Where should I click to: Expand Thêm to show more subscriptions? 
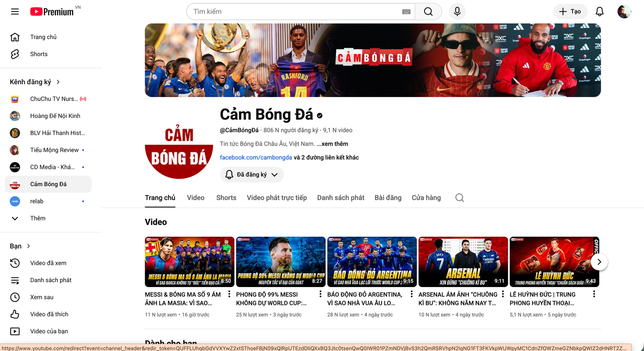point(38,218)
